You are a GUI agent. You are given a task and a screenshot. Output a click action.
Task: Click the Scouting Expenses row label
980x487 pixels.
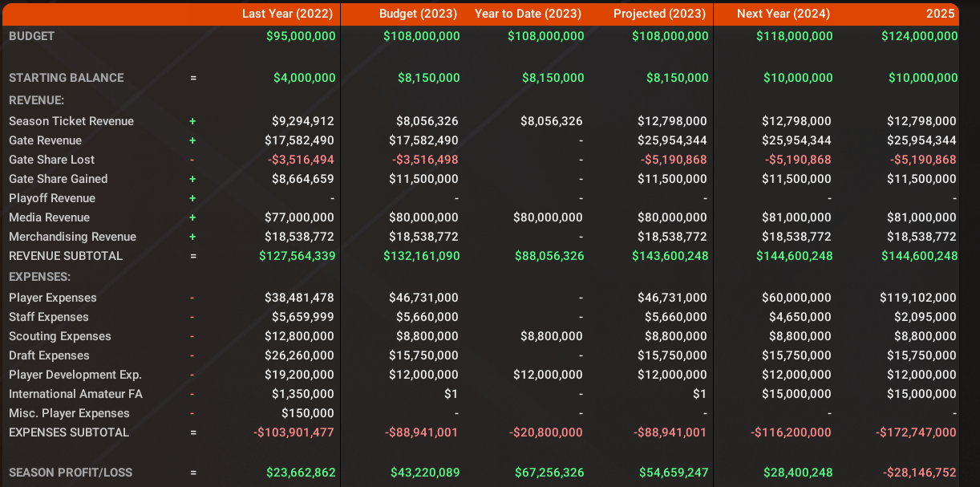(x=60, y=336)
